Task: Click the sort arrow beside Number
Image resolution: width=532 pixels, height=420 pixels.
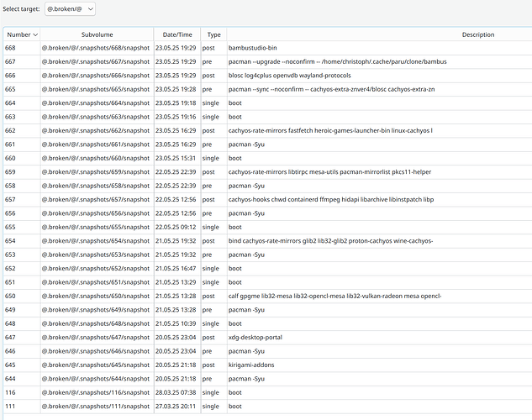Action: tap(35, 35)
